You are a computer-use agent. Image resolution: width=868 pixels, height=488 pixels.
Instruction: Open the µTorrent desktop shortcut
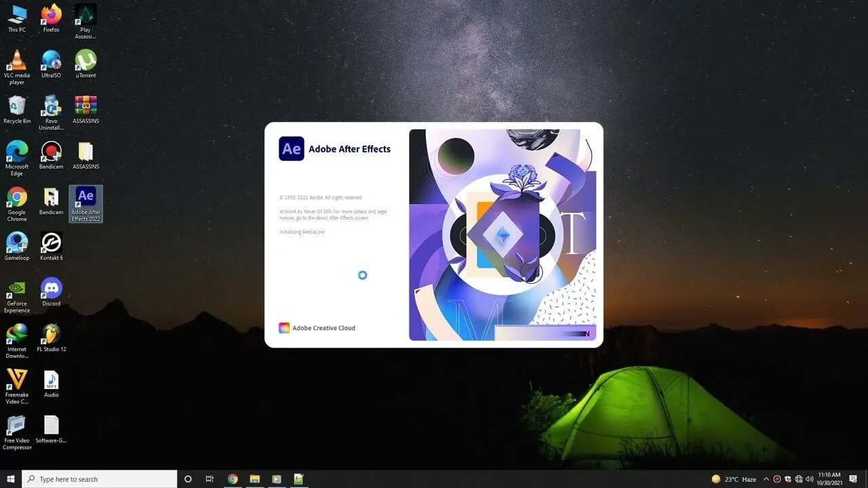[x=85, y=64]
